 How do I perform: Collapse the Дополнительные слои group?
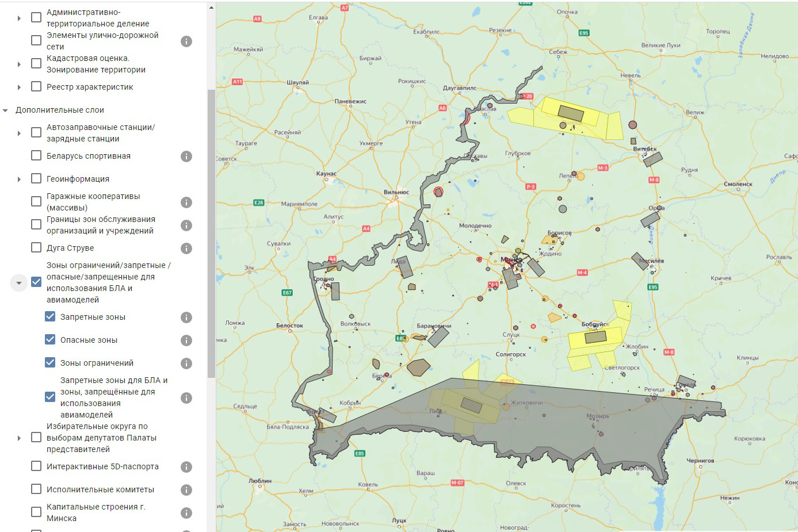tap(6, 110)
